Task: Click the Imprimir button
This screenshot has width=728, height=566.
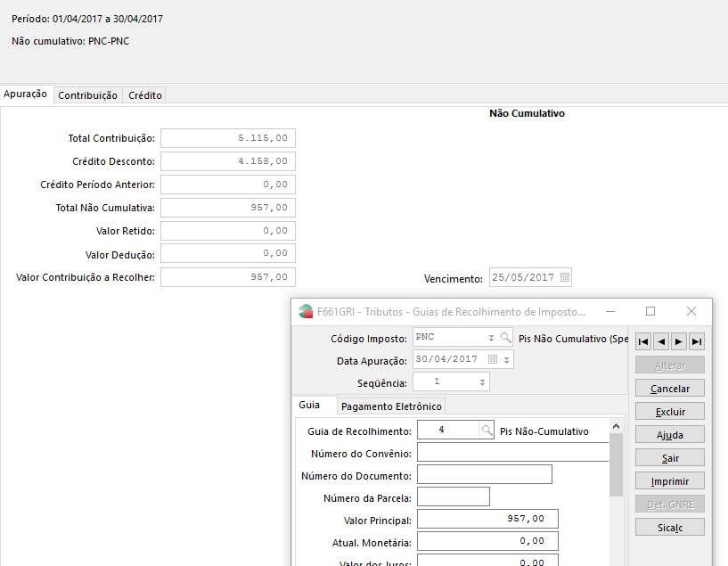Action: (670, 481)
